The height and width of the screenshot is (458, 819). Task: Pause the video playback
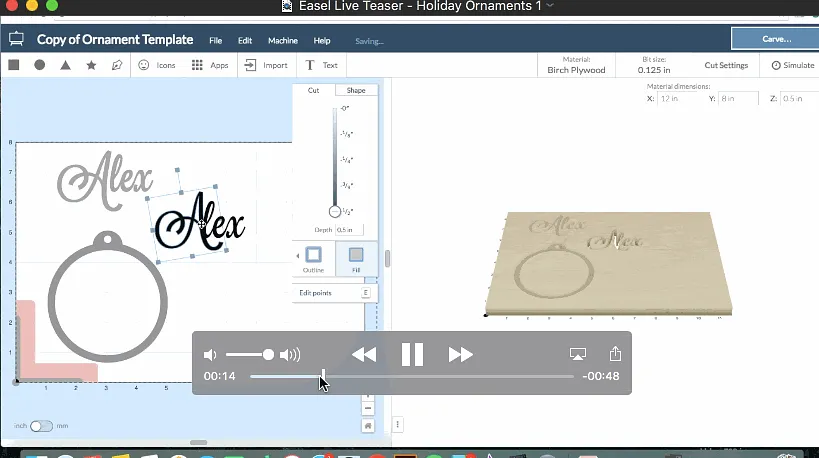click(412, 355)
